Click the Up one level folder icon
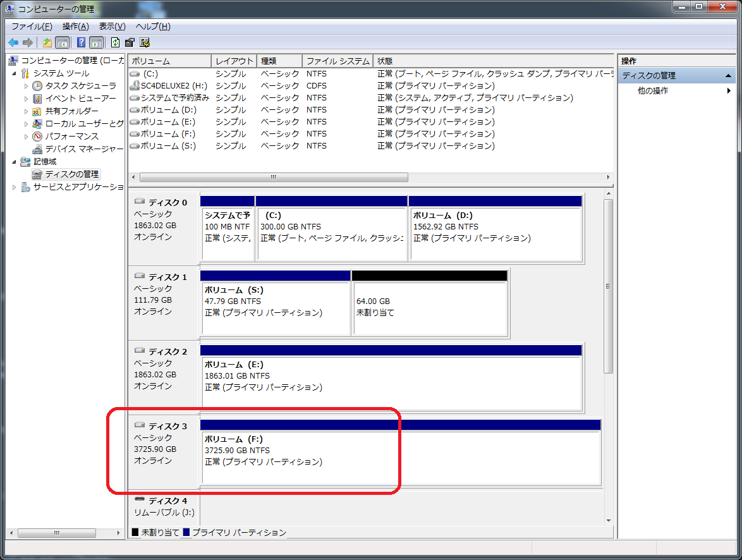Screen dimensions: 742x560 (x=47, y=42)
